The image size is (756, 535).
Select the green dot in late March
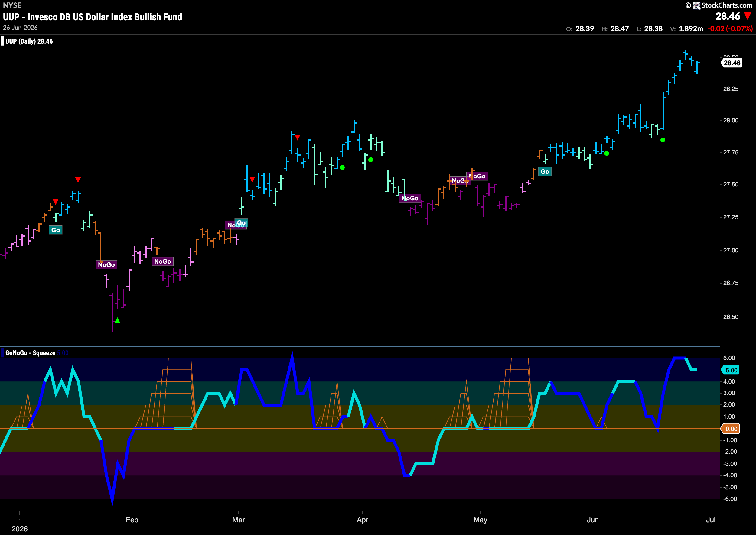(342, 167)
